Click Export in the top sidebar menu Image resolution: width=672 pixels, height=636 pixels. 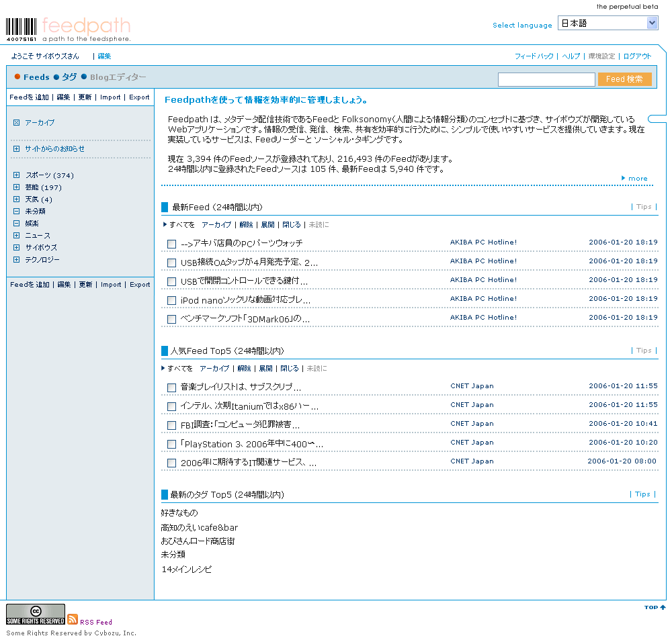(139, 97)
